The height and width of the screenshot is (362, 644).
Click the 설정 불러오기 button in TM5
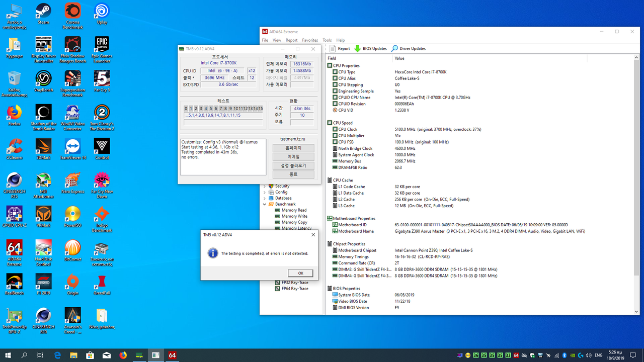293,165
